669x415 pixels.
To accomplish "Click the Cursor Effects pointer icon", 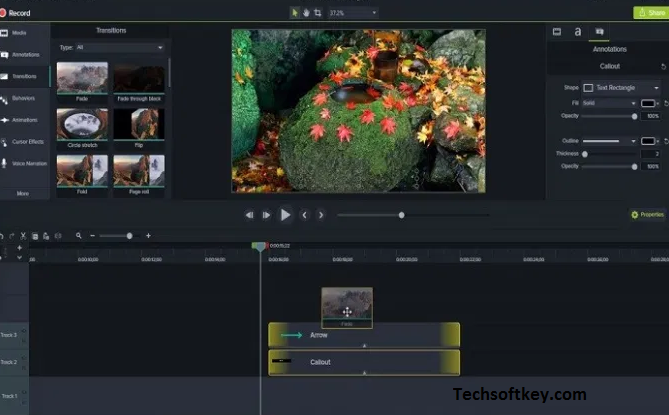I will click(4, 142).
